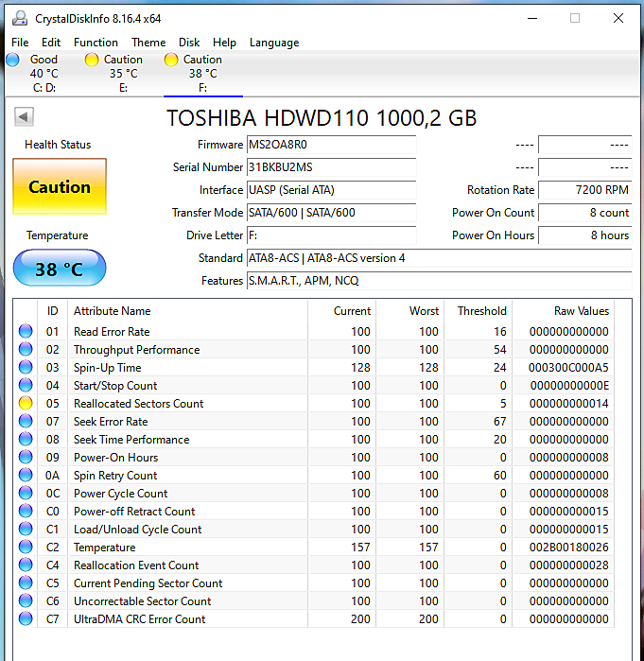Viewport: 644px width, 661px height.
Task: Select the Reallocated Sectors Count row name
Action: pos(138,404)
